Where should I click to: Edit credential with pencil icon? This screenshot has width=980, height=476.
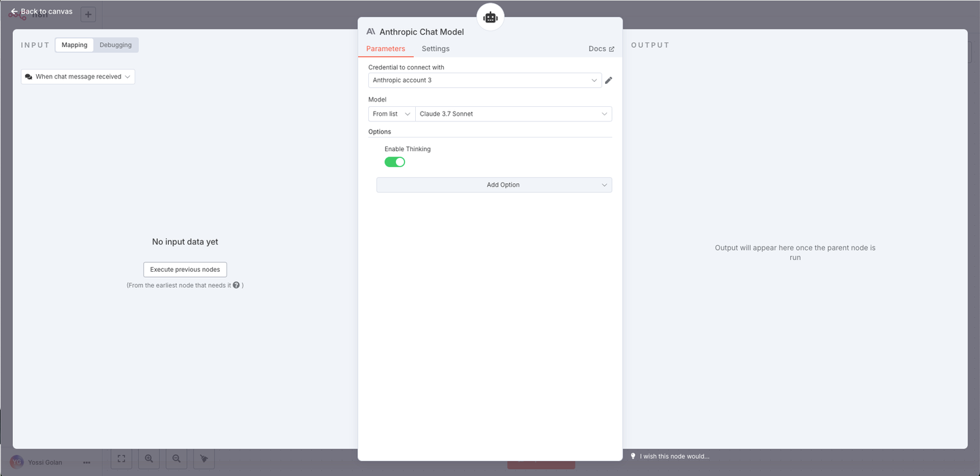pos(608,80)
